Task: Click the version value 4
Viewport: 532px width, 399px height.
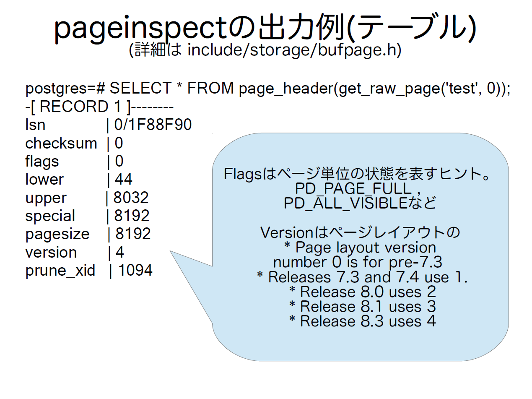Action: [120, 252]
